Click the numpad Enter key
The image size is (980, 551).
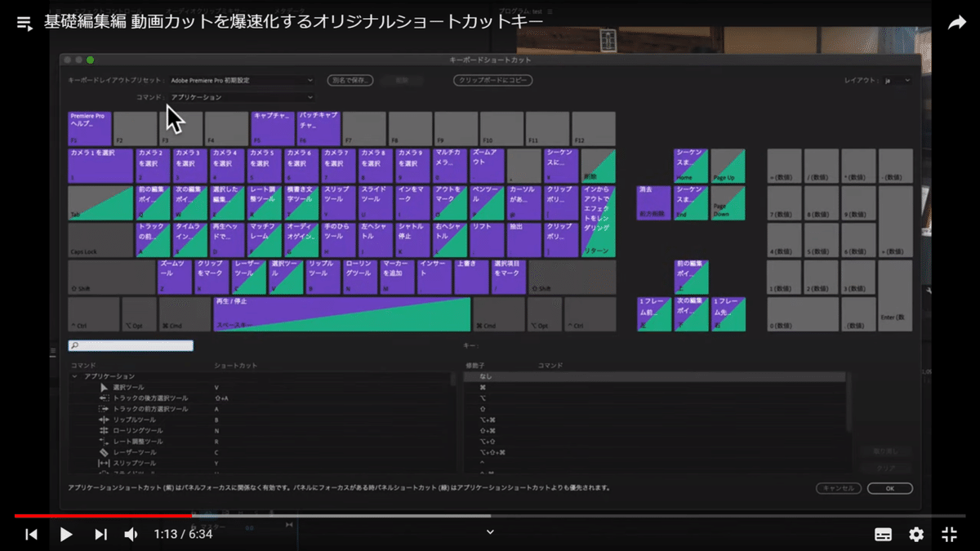895,295
